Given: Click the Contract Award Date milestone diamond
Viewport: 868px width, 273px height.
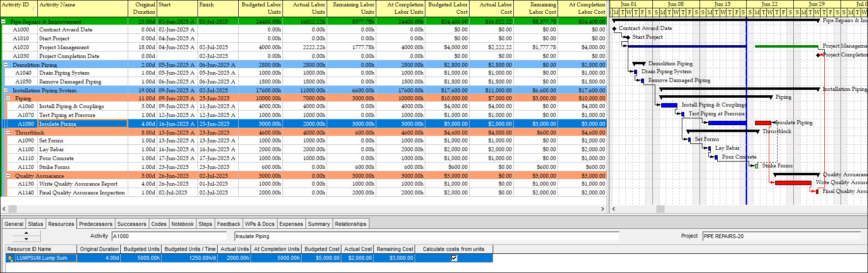Looking at the screenshot, I should click(615, 29).
